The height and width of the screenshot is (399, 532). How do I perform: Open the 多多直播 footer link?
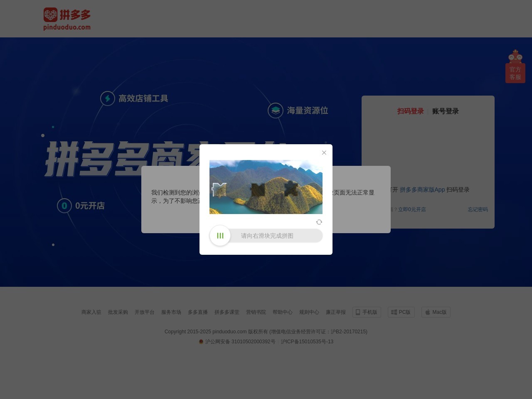point(198,312)
